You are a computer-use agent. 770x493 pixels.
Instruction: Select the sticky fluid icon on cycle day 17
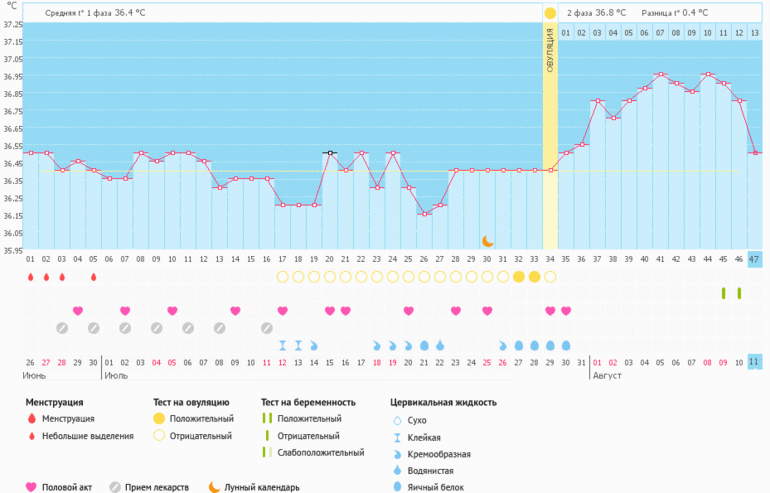[282, 345]
